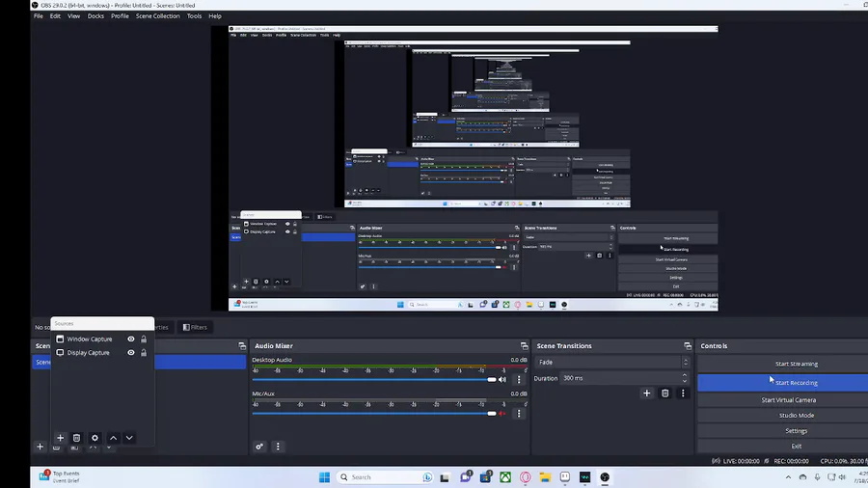Viewport: 868px width, 488px height.
Task: Toggle lock on Window Capture source
Action: pos(144,339)
